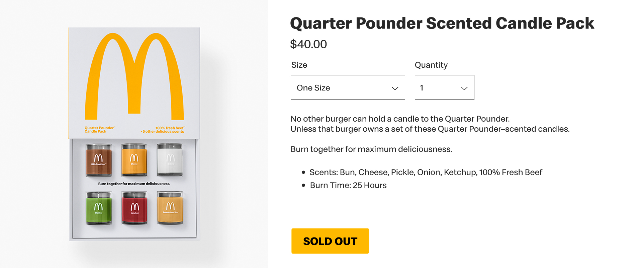Click "Quarter Pounder Candle Pack" text on box lid

pyautogui.click(x=99, y=130)
